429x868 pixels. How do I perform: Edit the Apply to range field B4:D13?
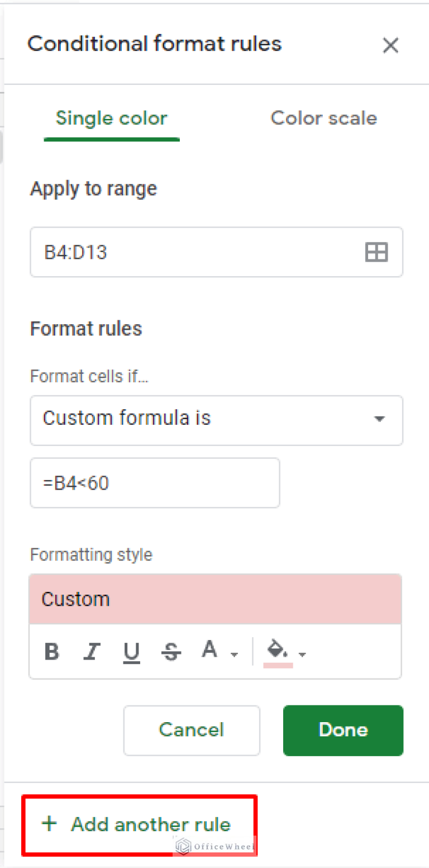click(x=168, y=252)
